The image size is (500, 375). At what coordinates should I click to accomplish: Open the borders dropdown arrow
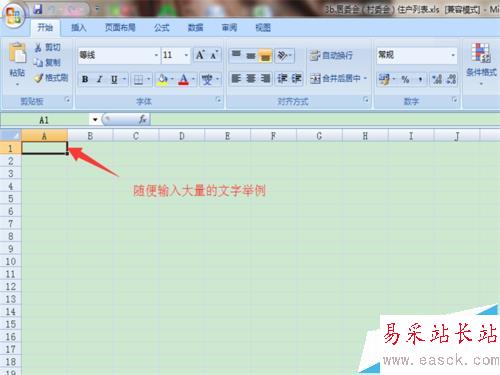pos(149,79)
